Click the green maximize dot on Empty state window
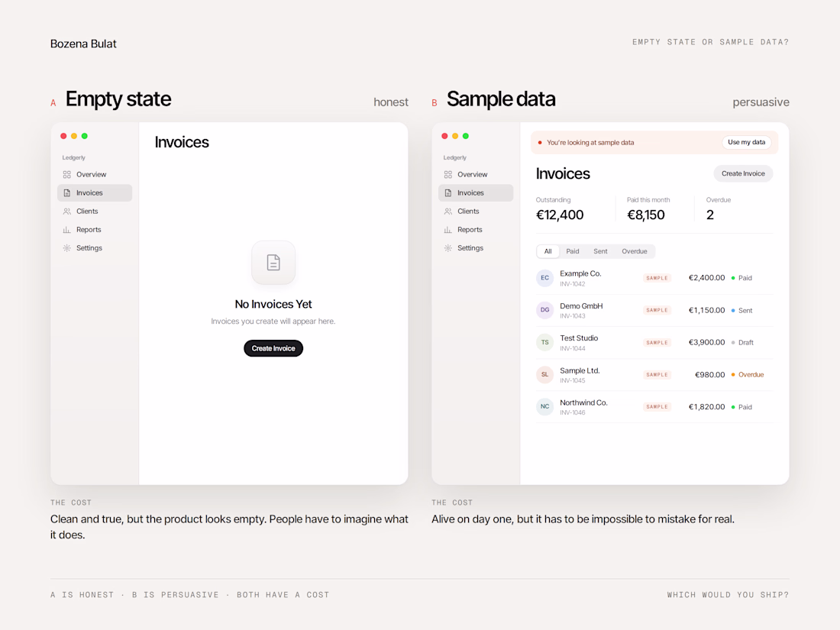 coord(85,136)
